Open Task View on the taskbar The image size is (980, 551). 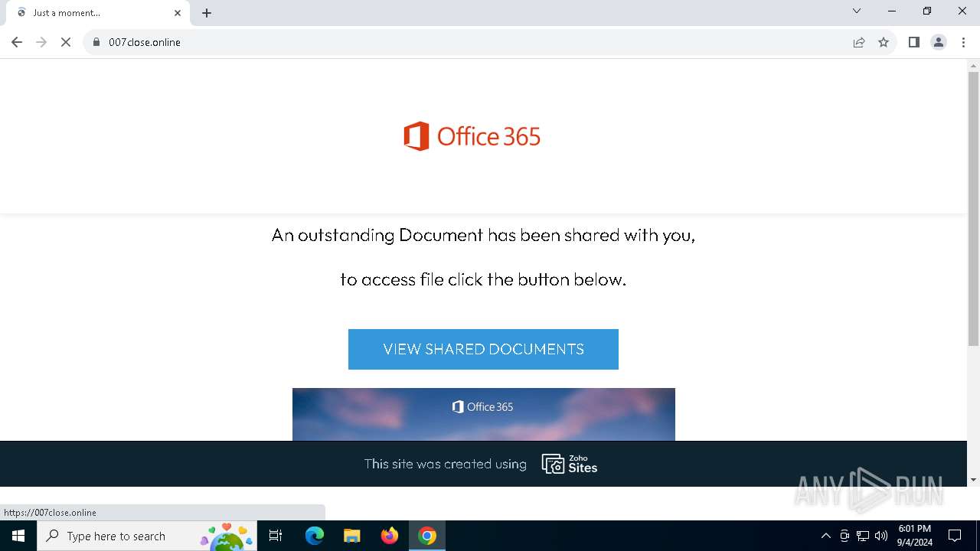[276, 536]
